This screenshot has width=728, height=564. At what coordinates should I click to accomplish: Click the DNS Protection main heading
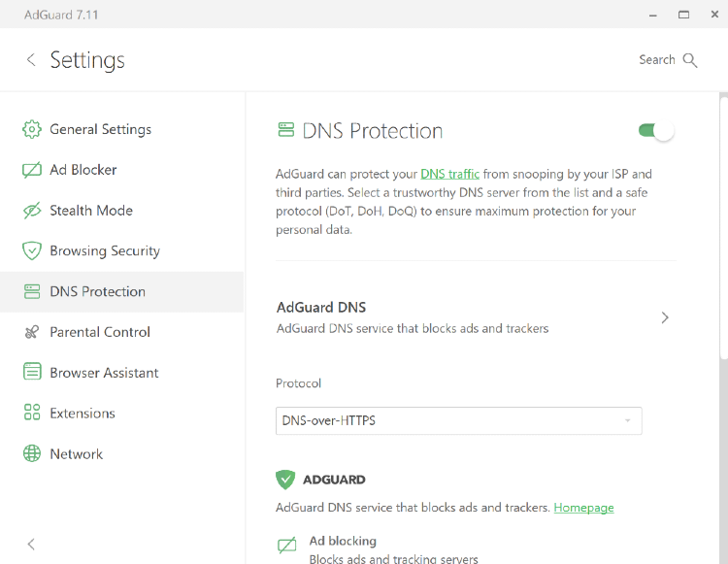(373, 131)
